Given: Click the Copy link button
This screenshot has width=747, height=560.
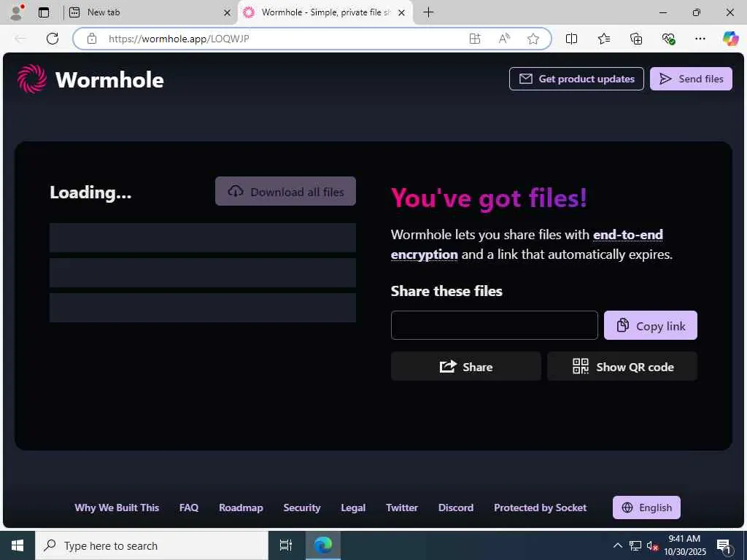Looking at the screenshot, I should (x=650, y=326).
